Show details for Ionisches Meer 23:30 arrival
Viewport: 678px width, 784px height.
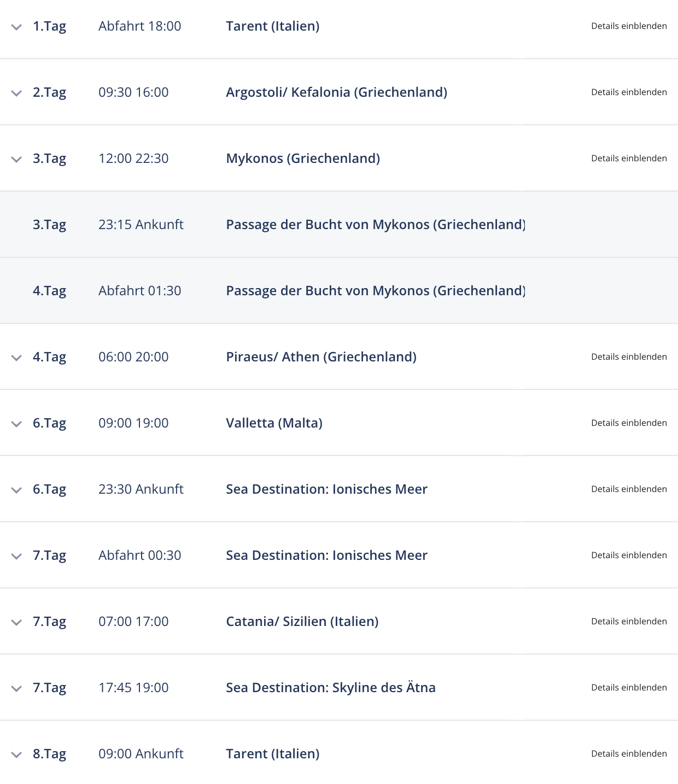[629, 489]
